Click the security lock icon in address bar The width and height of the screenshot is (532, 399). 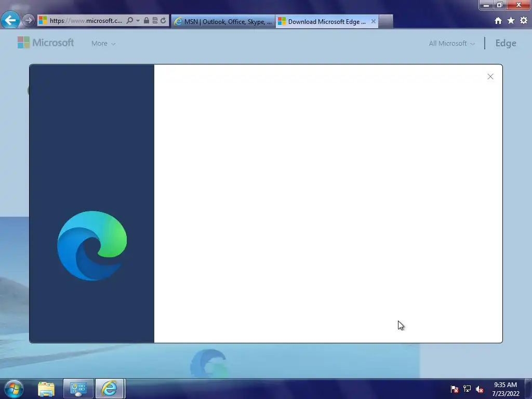click(146, 21)
